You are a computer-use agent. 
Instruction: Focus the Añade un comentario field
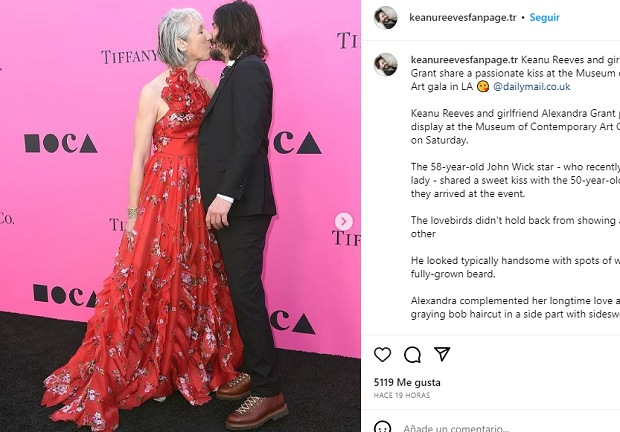pos(511,428)
